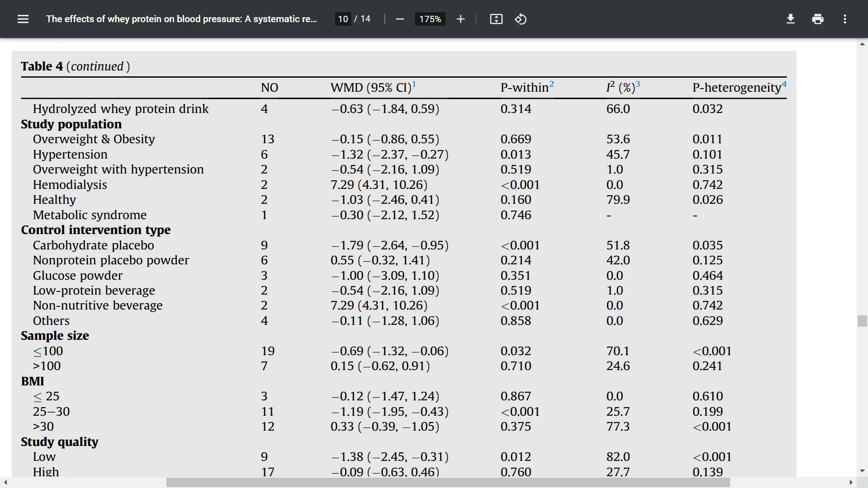Click the '>100' sample size row label
Image resolution: width=868 pixels, height=488 pixels.
[47, 366]
